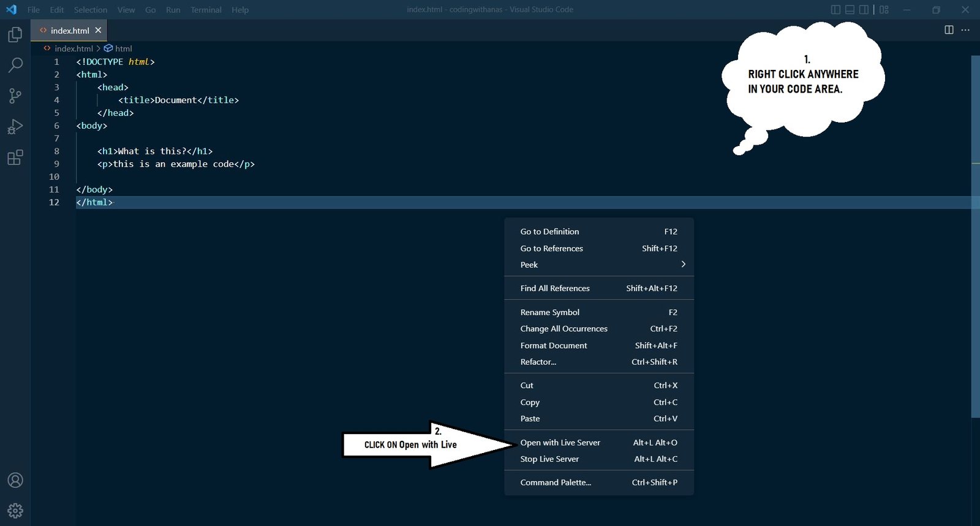Open the Accounts icon in activity bar

pos(15,480)
